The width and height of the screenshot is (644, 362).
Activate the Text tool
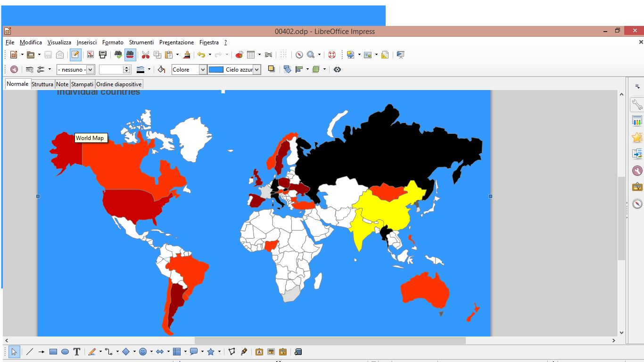point(77,352)
